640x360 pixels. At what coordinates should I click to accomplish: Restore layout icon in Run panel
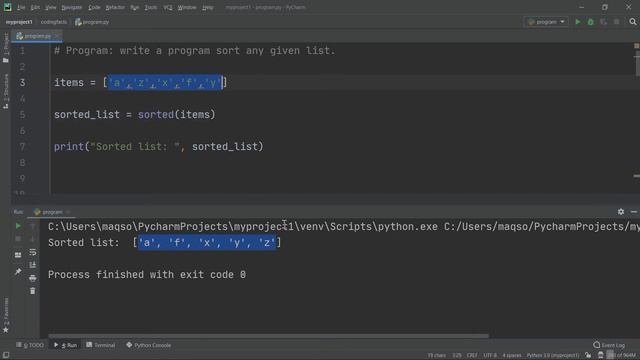pyautogui.click(x=18, y=255)
